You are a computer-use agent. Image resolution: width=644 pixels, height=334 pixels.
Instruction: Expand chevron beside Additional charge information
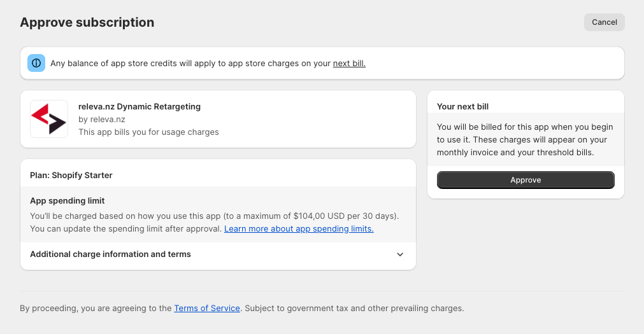coord(400,254)
